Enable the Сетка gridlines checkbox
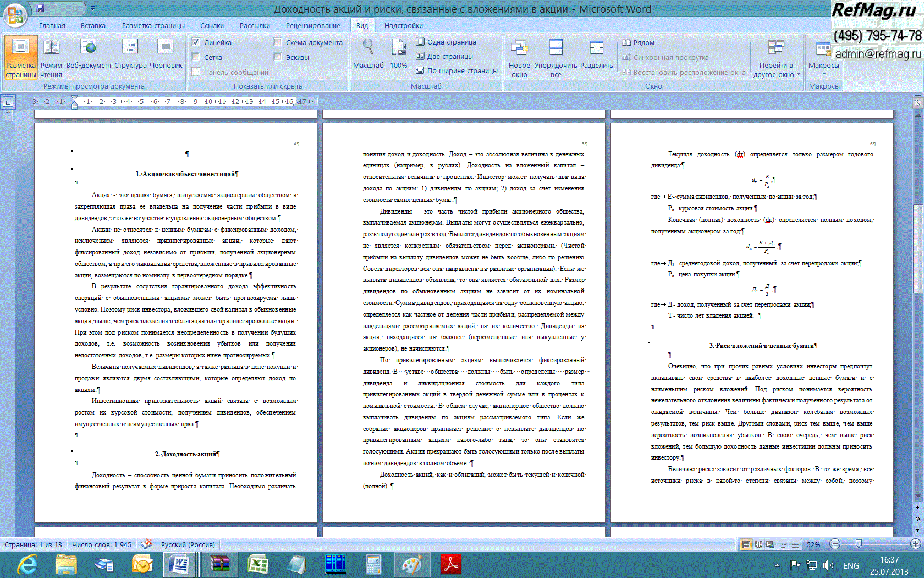 pyautogui.click(x=196, y=57)
